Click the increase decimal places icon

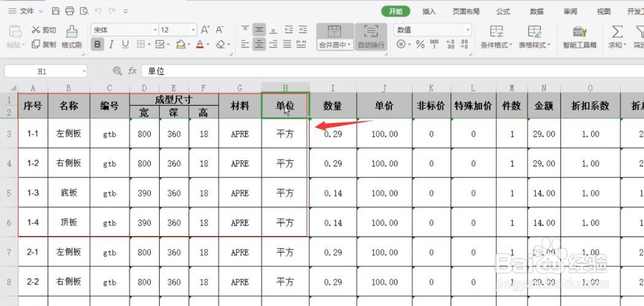450,44
